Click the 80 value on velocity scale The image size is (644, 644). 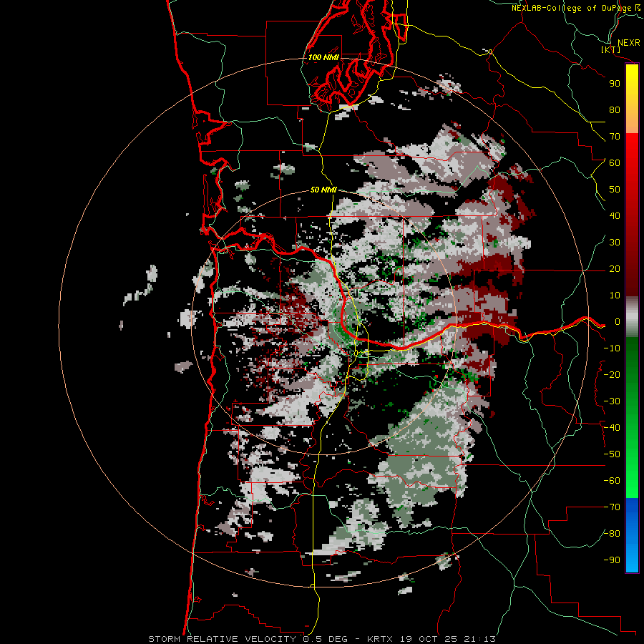coord(615,110)
